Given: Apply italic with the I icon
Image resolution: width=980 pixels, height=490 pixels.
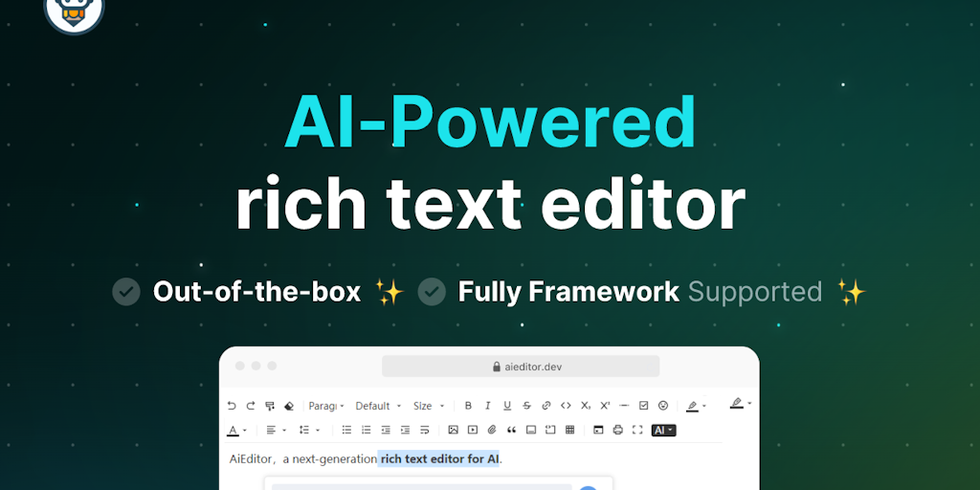Looking at the screenshot, I should 487,406.
